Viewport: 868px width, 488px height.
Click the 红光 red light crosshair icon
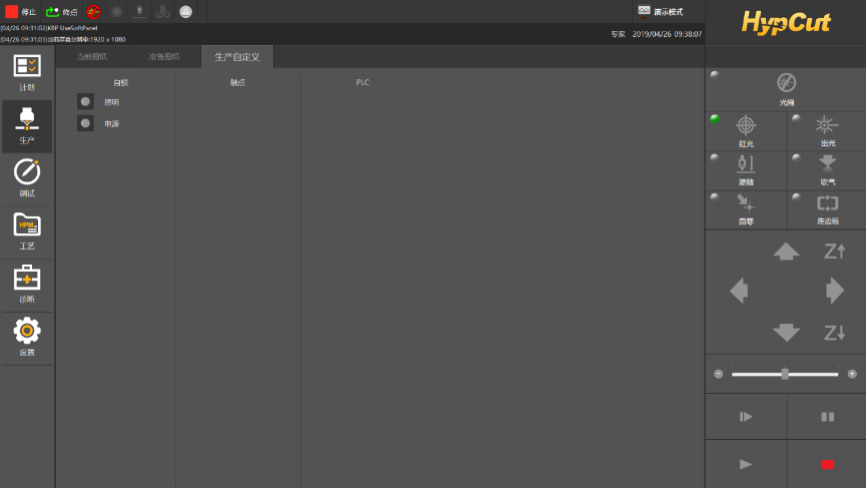(x=746, y=127)
